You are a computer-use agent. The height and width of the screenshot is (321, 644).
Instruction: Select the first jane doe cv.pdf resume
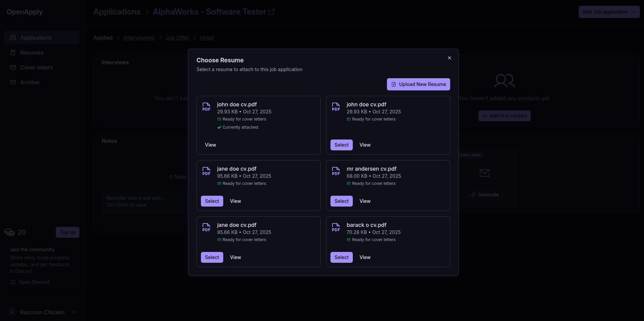coord(212,201)
